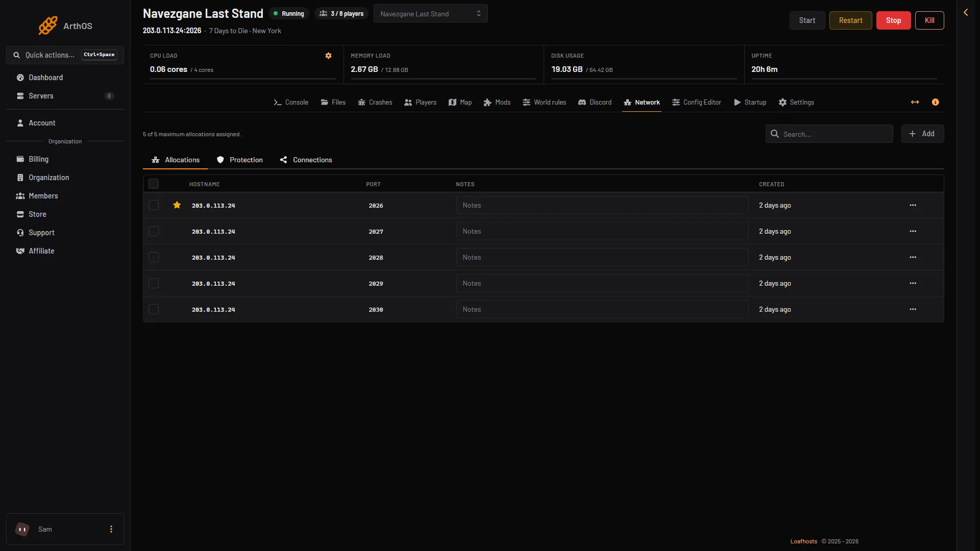Check the port 2030 allocation row
The width and height of the screenshot is (980, 551).
154,309
